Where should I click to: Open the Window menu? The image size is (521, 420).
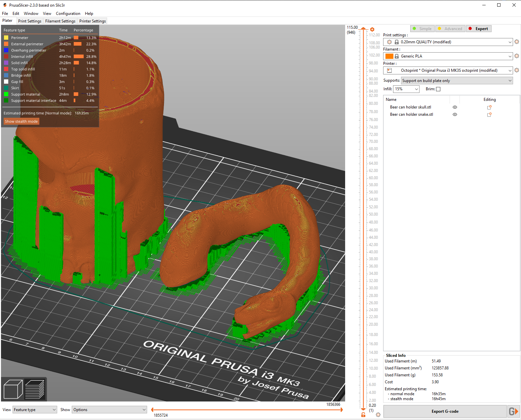pos(31,14)
